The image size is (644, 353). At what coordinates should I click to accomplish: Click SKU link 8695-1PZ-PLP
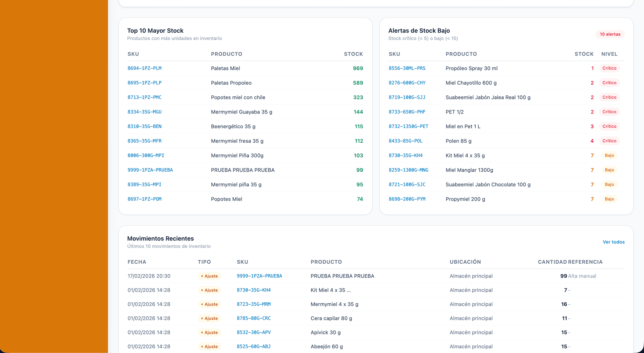point(144,83)
